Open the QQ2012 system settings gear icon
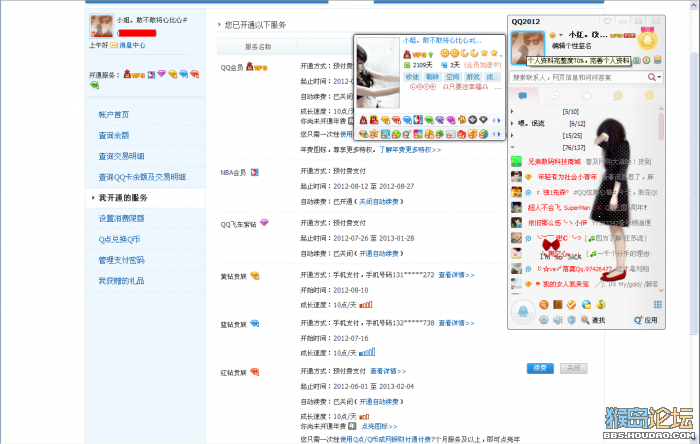 pos(543,320)
